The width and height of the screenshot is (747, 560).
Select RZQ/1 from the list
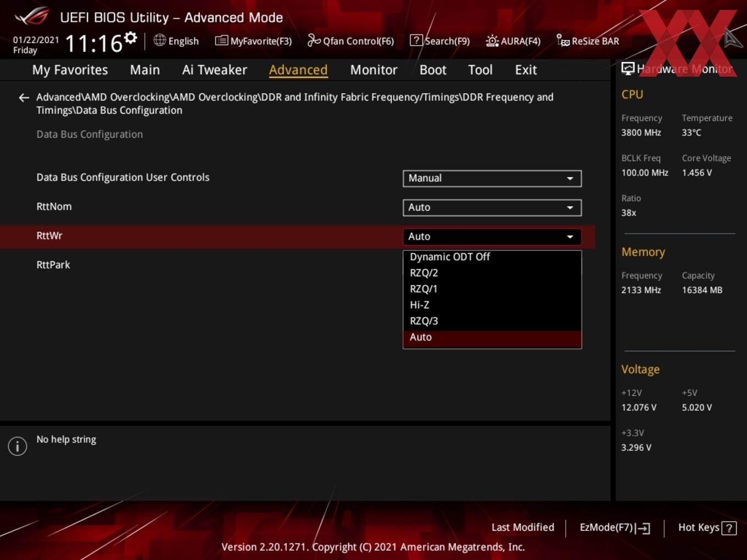(x=492, y=289)
